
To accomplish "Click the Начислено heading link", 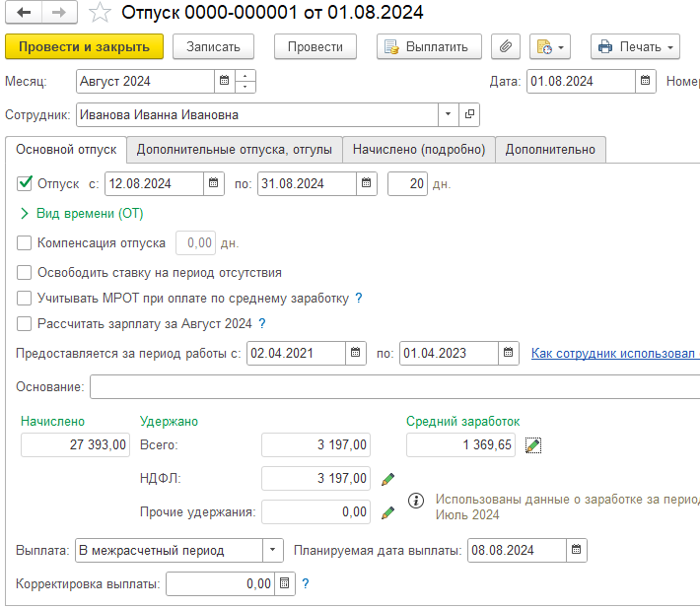I will pyautogui.click(x=52, y=421).
